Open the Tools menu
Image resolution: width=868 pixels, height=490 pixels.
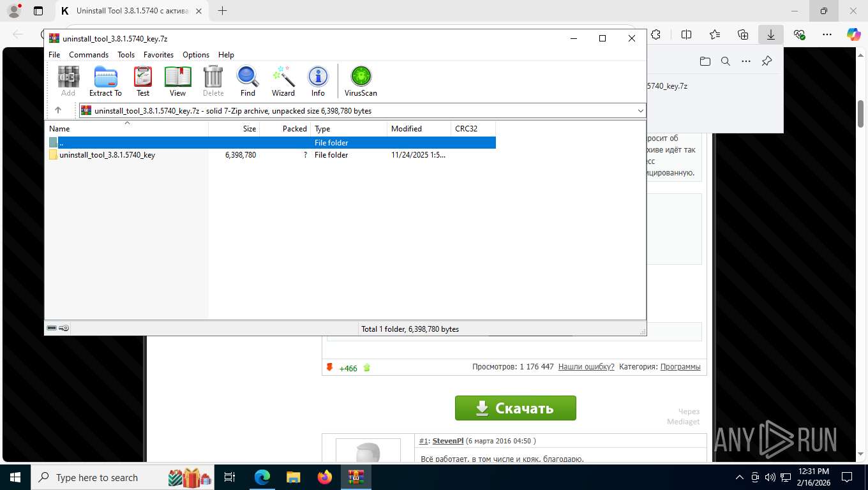coord(126,55)
